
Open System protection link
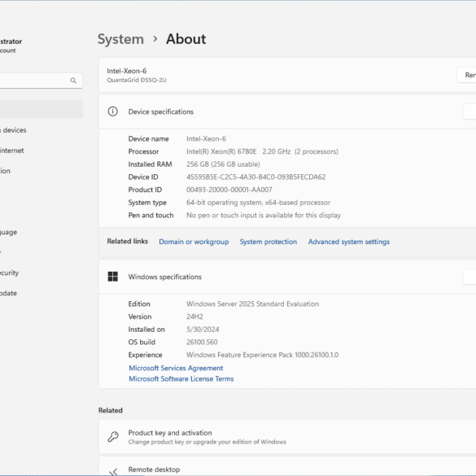[x=269, y=242]
